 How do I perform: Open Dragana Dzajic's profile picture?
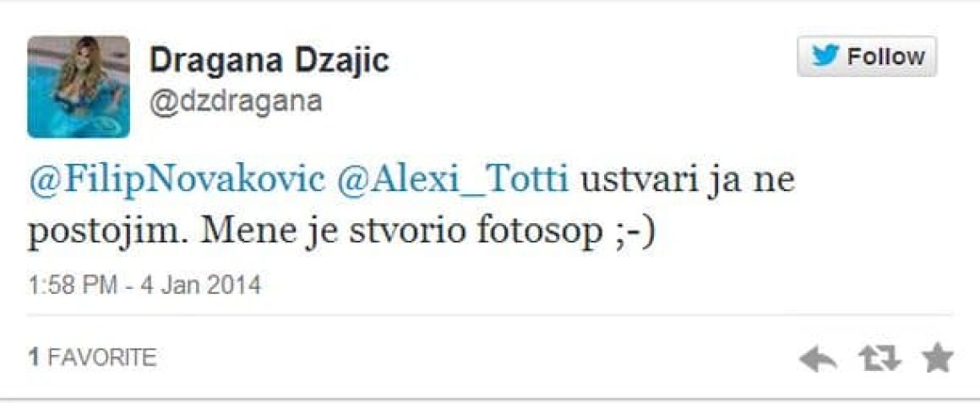click(x=78, y=86)
